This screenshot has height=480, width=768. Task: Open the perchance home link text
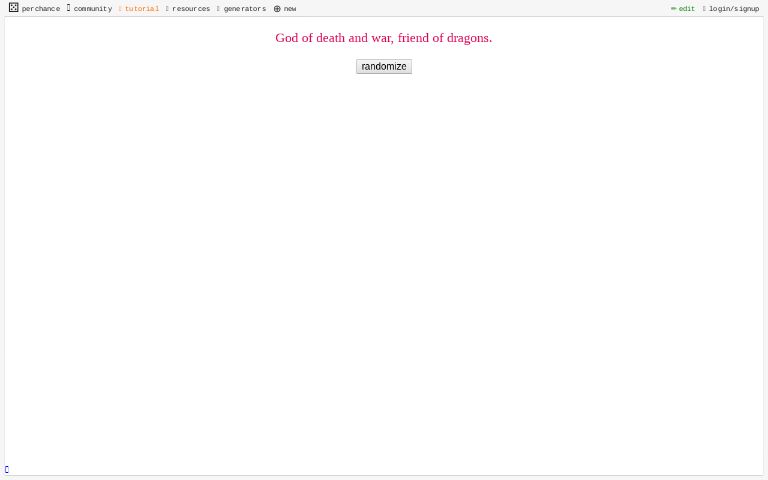(x=41, y=9)
